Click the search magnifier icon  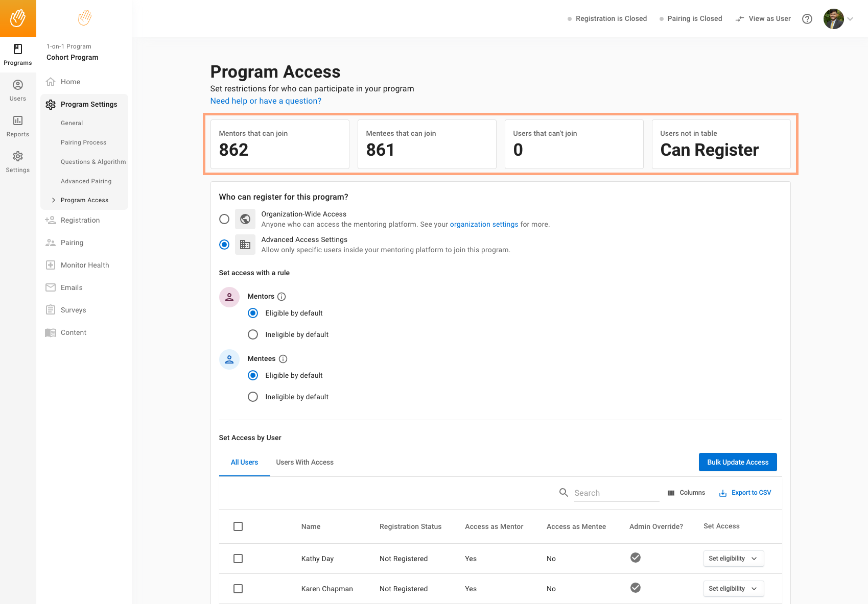(564, 492)
